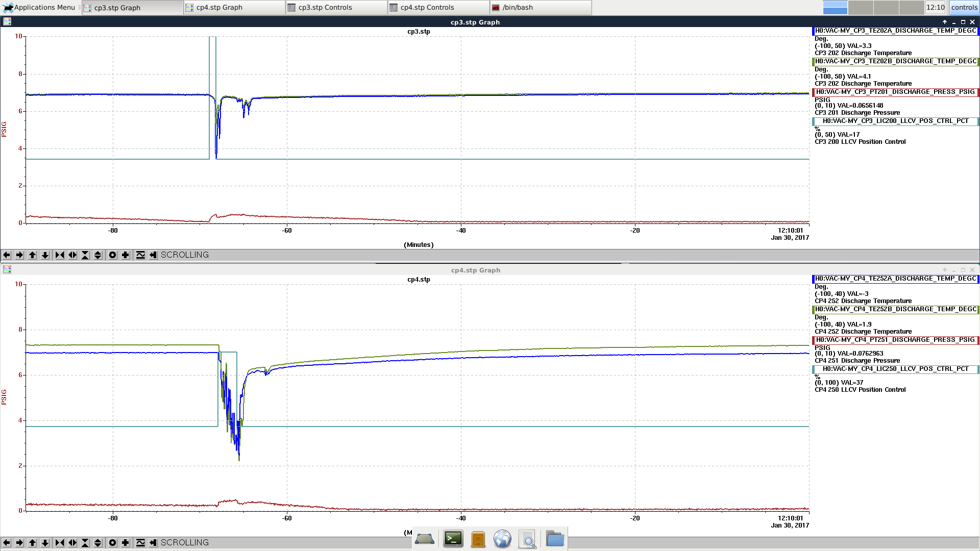Open the file cabinet icon in dock

[x=478, y=539]
